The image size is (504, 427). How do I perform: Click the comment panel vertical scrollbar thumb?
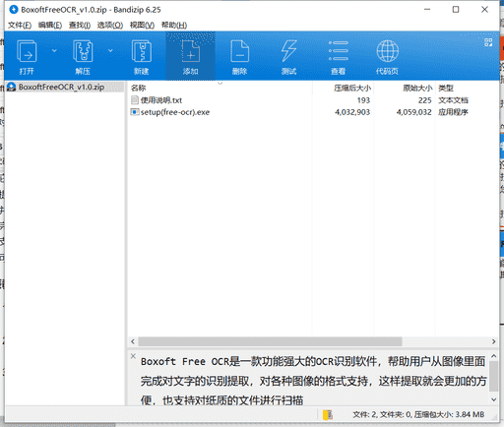coord(494,377)
